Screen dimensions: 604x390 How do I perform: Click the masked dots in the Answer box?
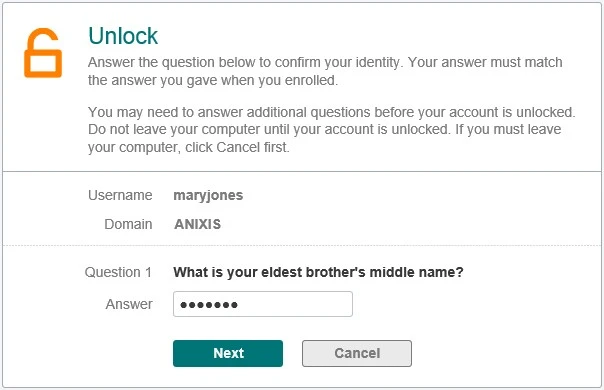[x=209, y=305]
